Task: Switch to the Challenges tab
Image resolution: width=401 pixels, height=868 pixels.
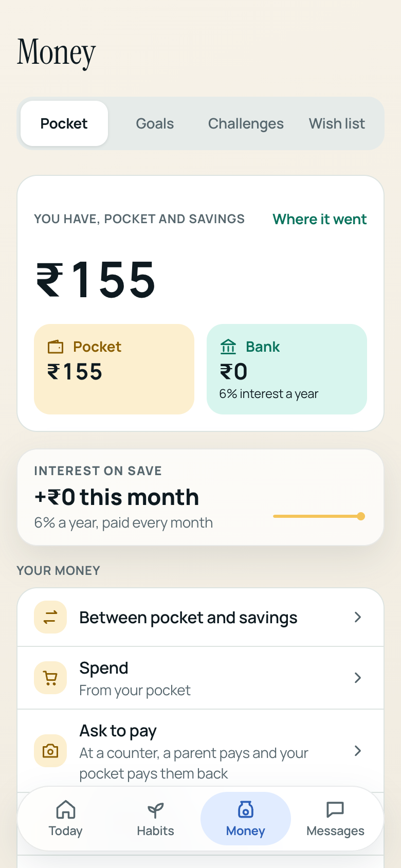Action: click(246, 123)
